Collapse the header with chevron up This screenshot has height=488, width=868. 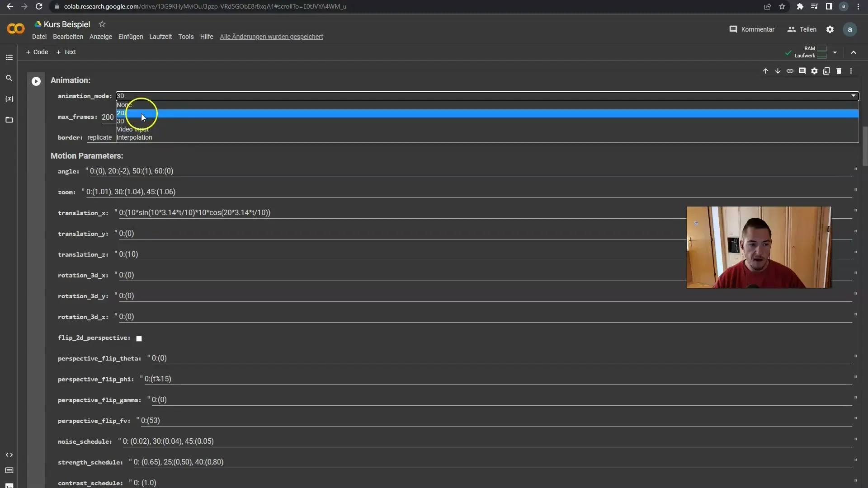coord(854,52)
